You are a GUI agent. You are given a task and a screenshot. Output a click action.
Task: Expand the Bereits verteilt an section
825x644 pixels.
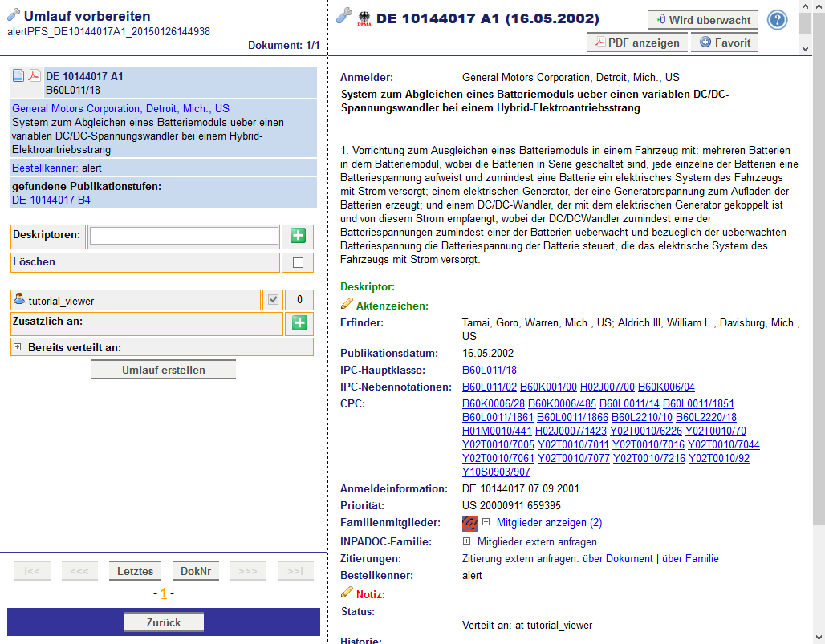tap(17, 348)
